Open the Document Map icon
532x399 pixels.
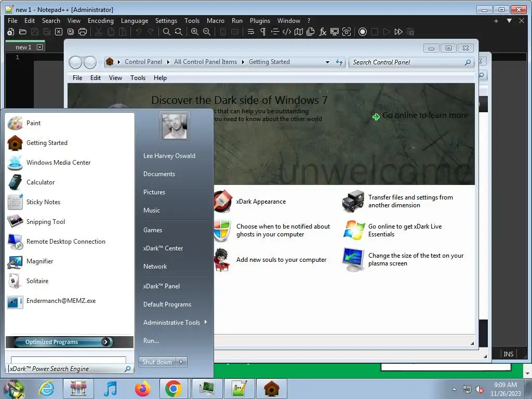click(299, 32)
